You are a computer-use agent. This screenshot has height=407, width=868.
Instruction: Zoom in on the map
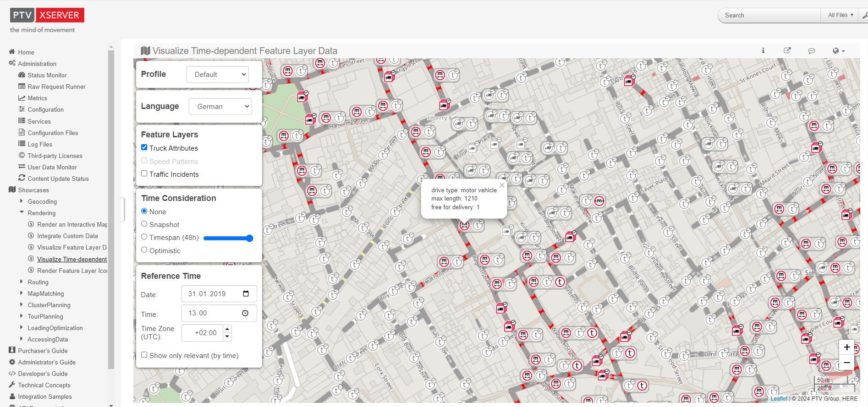point(847,347)
